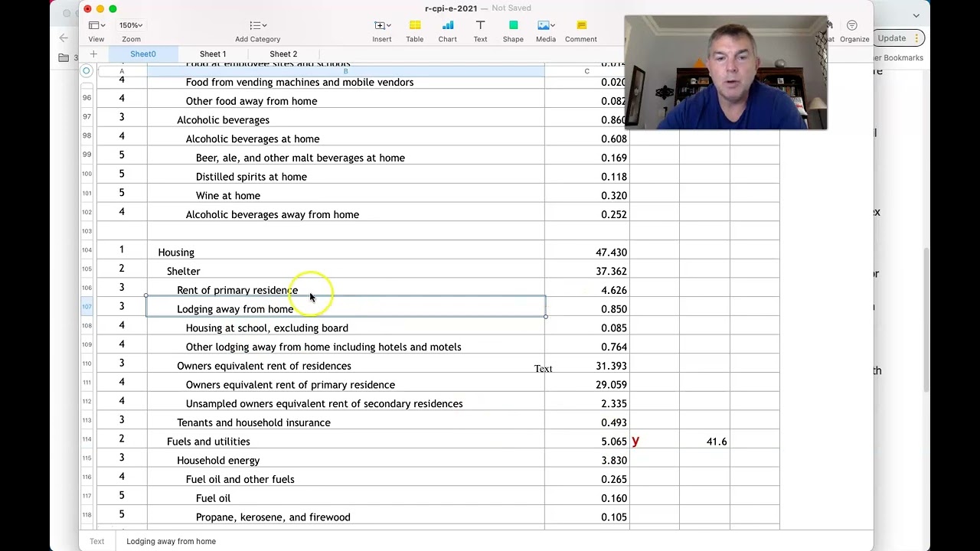Add a Comment using the toolbar icon
Viewport: 980px width, 551px height.
tap(581, 31)
